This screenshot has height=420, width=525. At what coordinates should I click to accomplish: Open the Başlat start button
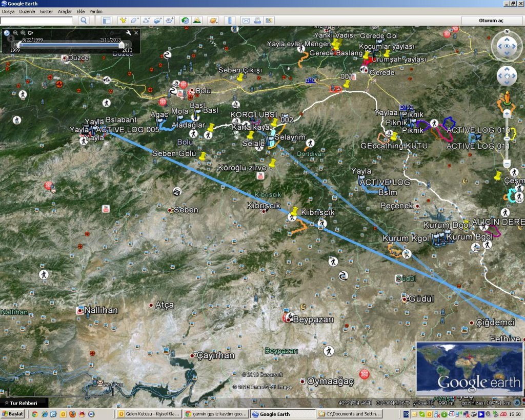point(13,414)
